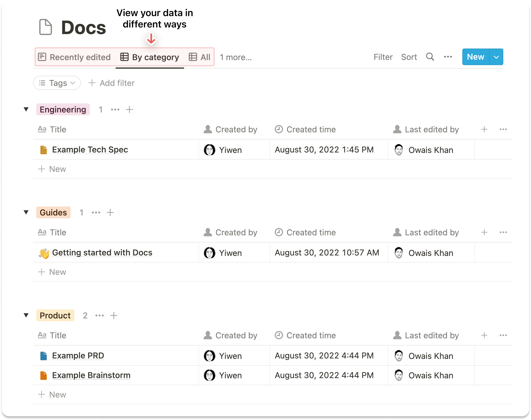This screenshot has height=420, width=531.
Task: Switch to the Recently edited view
Action: pyautogui.click(x=75, y=57)
